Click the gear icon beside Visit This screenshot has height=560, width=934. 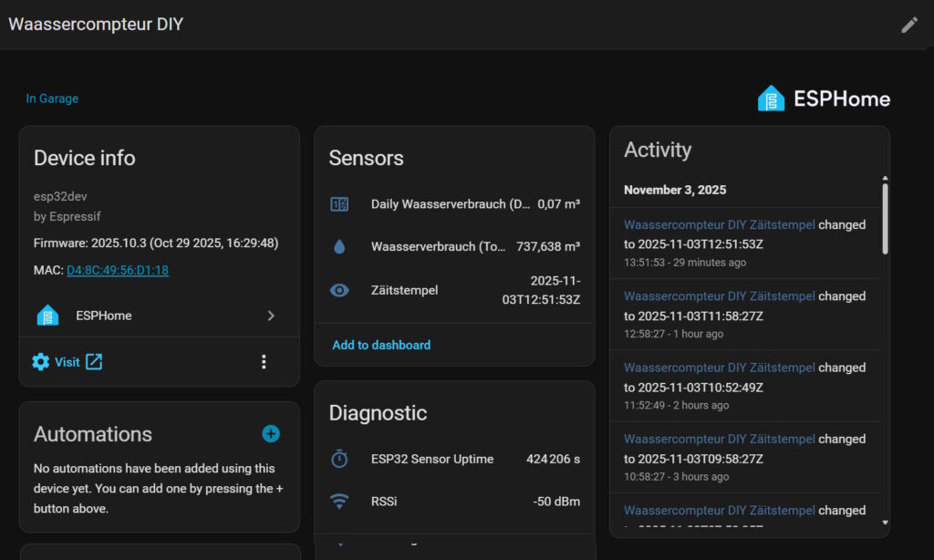click(x=41, y=362)
